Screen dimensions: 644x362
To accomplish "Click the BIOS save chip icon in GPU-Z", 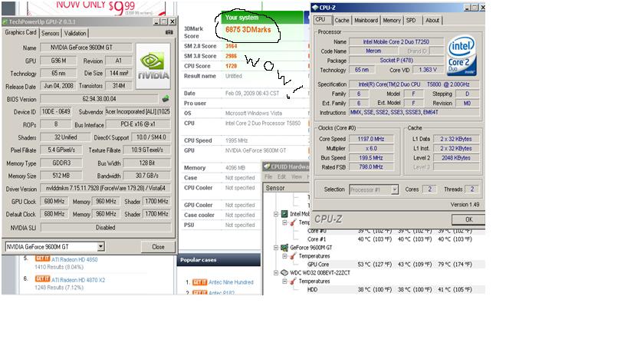I will coord(166,99).
